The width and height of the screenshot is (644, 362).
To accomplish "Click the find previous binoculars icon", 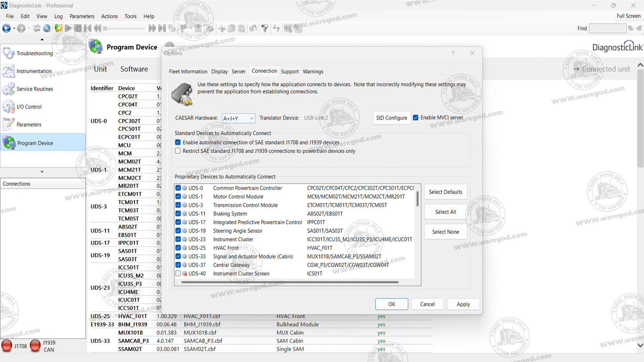I will pos(631,28).
